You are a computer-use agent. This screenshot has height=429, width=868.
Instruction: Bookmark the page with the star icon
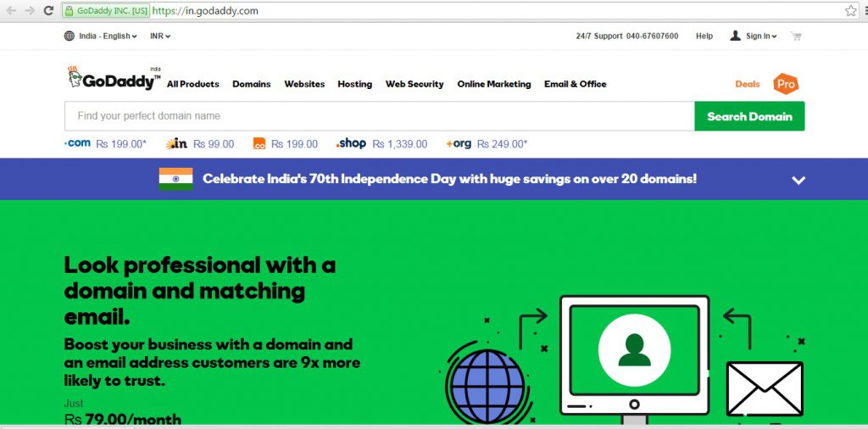pyautogui.click(x=850, y=10)
